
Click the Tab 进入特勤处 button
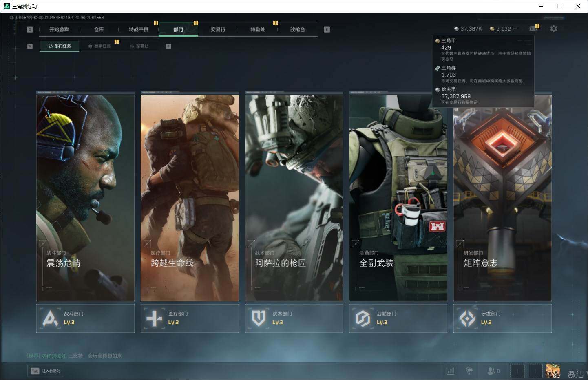(x=46, y=371)
